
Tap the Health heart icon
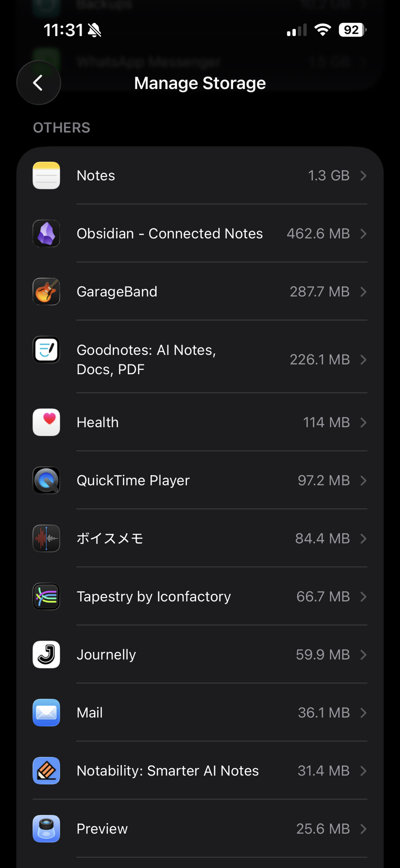pos(46,422)
